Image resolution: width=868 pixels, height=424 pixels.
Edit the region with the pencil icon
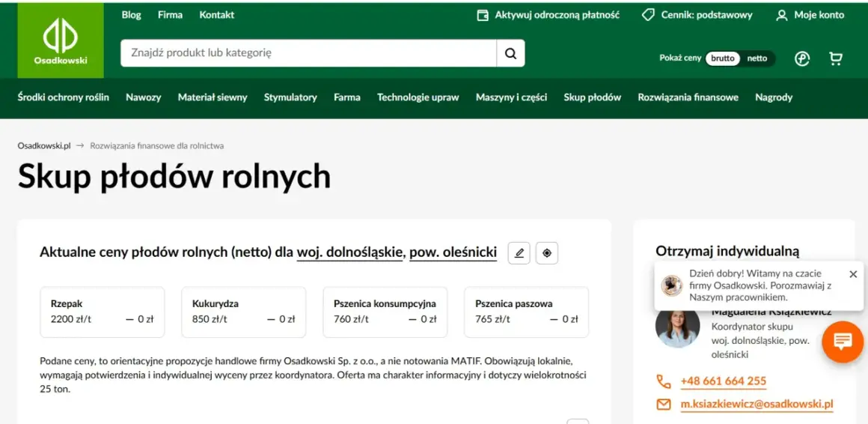(x=519, y=253)
